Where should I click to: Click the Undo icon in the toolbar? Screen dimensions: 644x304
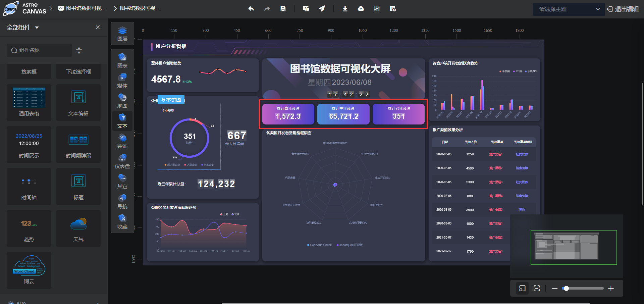pyautogui.click(x=251, y=8)
